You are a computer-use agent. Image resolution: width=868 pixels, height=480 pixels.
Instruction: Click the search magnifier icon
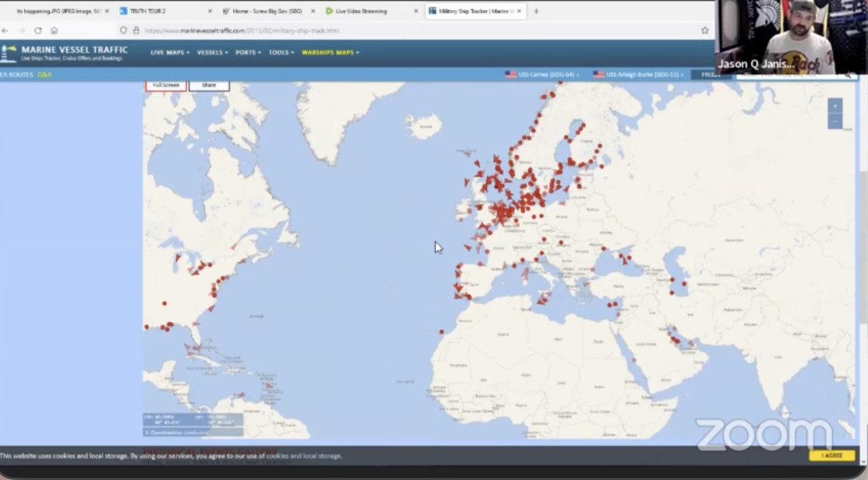[x=849, y=74]
